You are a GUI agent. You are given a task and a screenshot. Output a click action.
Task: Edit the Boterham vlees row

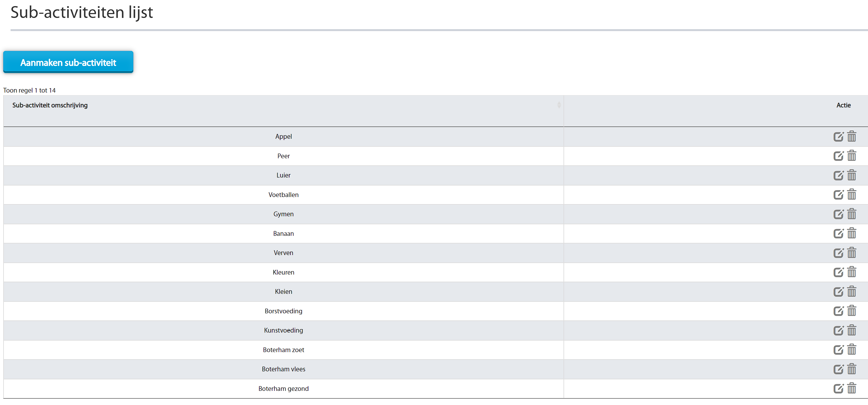pos(838,369)
